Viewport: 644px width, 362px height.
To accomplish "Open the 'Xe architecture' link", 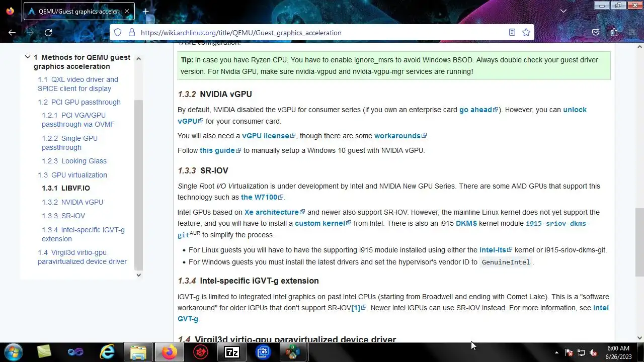I will pos(275,212).
